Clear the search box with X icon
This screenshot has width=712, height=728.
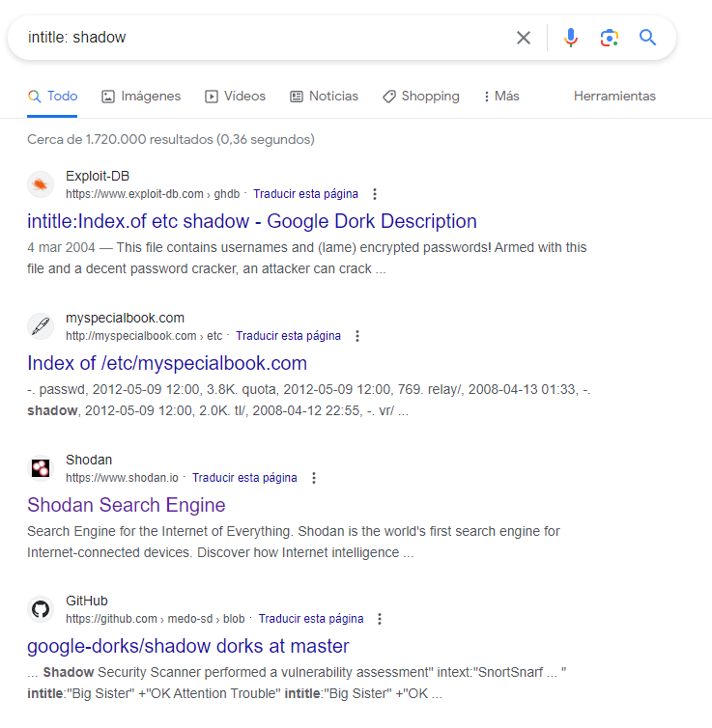click(524, 38)
